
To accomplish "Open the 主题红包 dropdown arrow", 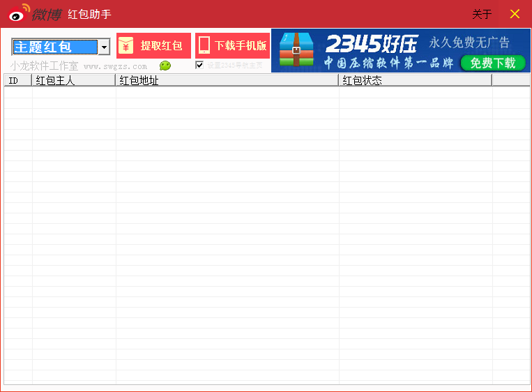I will [104, 47].
